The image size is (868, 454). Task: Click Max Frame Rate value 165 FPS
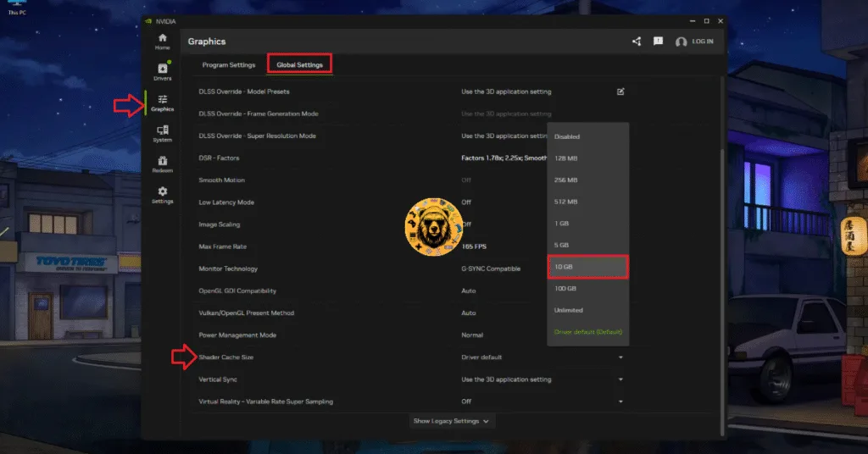(x=474, y=246)
